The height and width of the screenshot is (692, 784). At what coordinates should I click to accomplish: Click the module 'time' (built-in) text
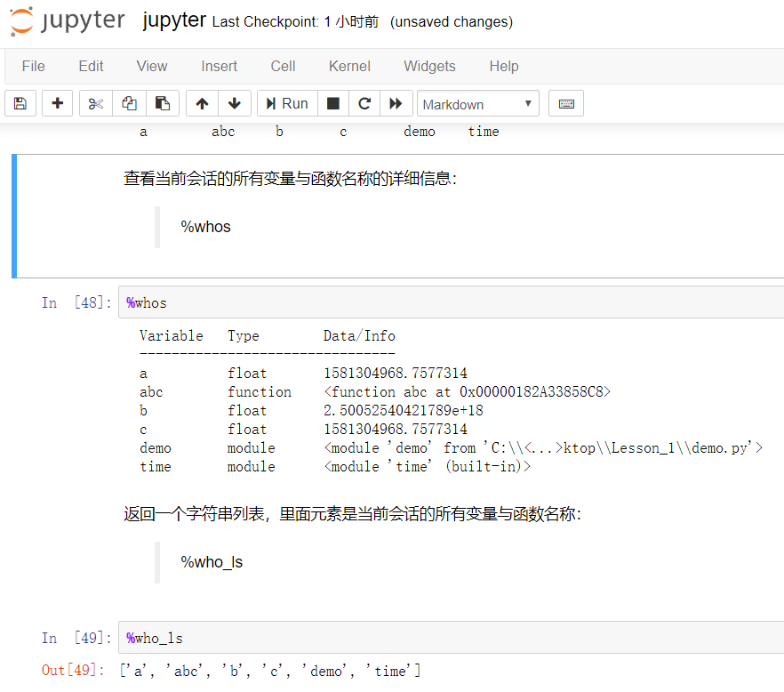pyautogui.click(x=428, y=466)
